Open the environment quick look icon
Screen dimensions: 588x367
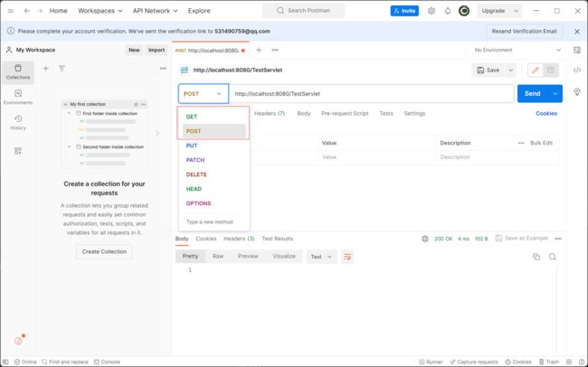point(577,51)
